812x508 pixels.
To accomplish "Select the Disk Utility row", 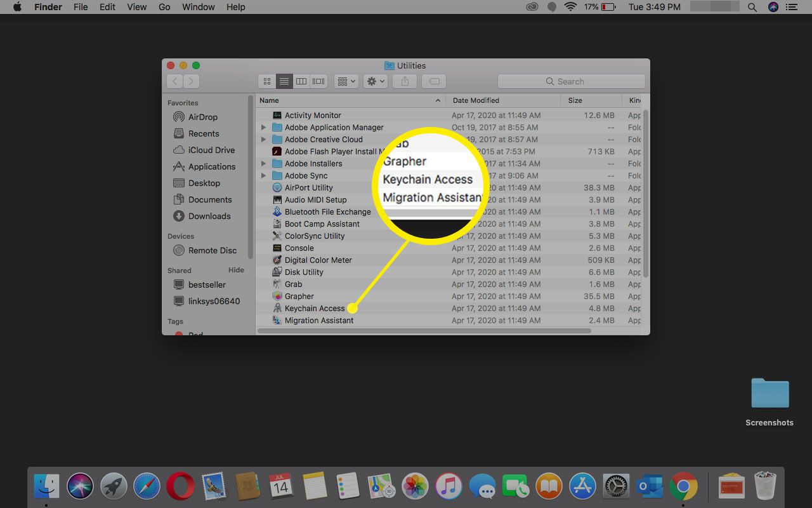I will (x=448, y=272).
